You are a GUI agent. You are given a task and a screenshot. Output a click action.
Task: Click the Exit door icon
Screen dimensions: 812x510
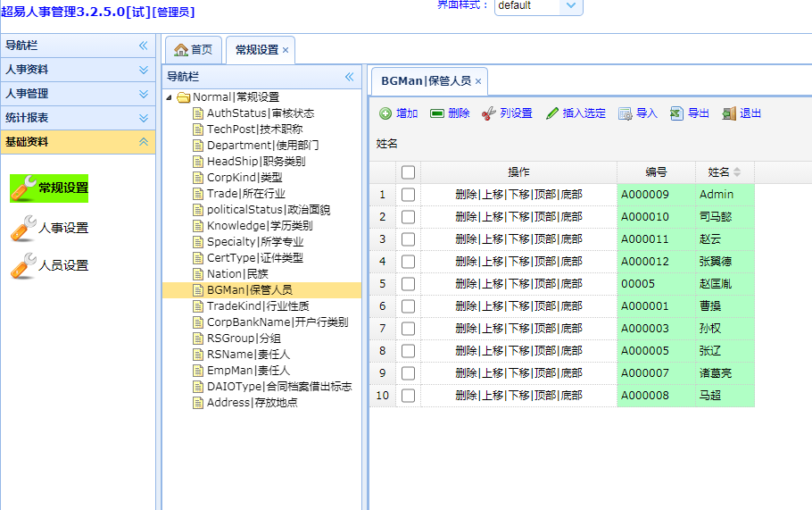pyautogui.click(x=729, y=113)
